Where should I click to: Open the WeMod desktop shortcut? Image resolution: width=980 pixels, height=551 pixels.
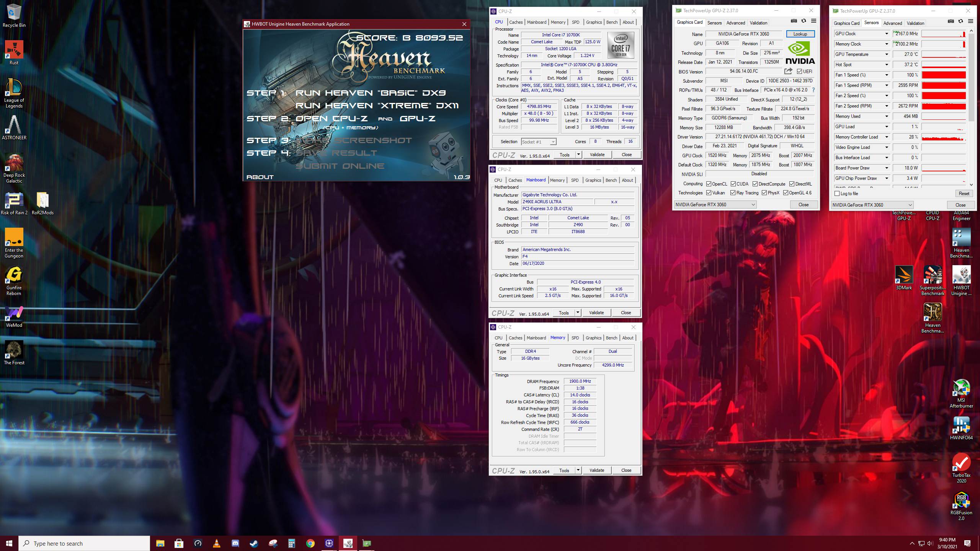tap(14, 316)
